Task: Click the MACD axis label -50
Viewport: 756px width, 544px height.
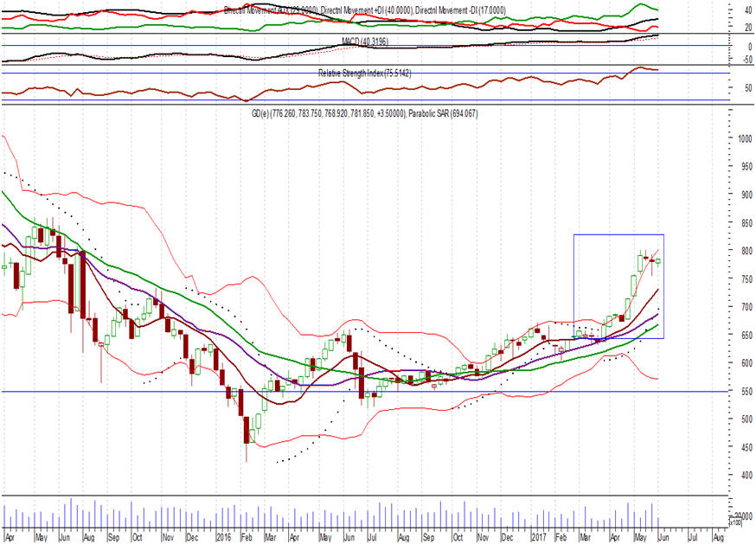Action: [746, 61]
